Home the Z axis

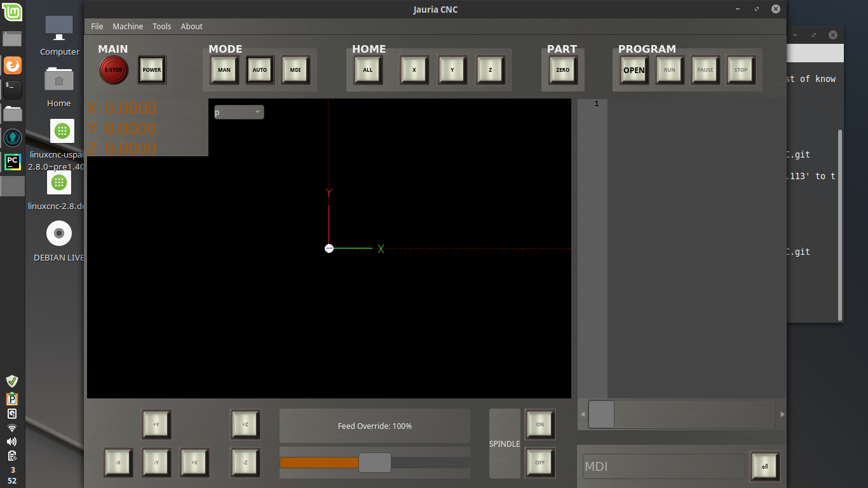point(491,70)
